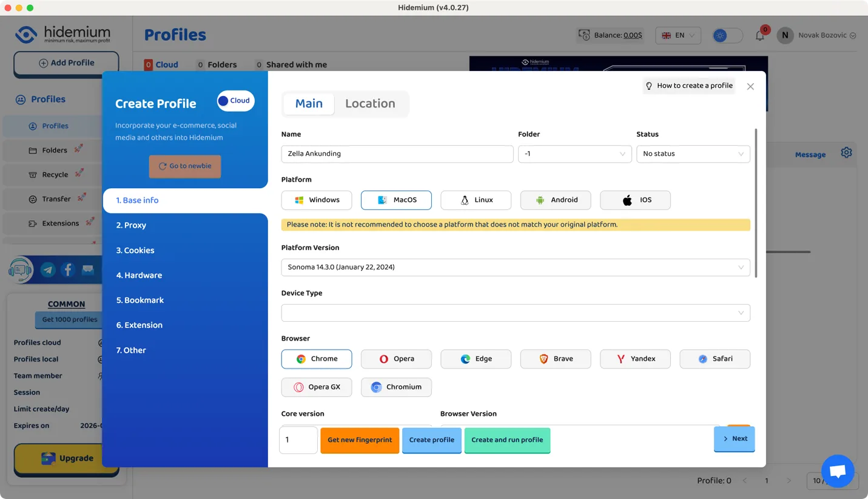Choose Brave browser
868x499 pixels.
(556, 359)
